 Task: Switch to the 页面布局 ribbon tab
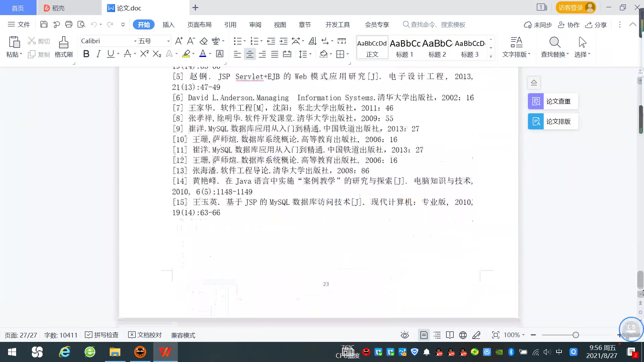pyautogui.click(x=199, y=24)
